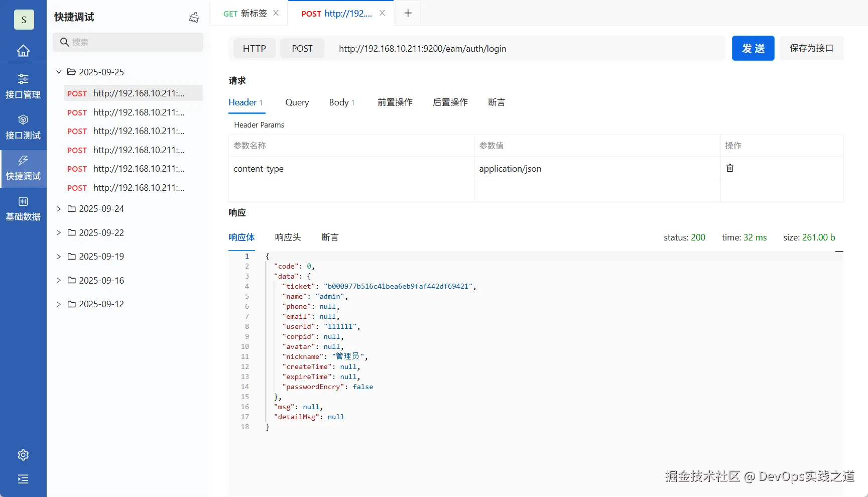Expand the 2025-09-24 folder

point(59,208)
